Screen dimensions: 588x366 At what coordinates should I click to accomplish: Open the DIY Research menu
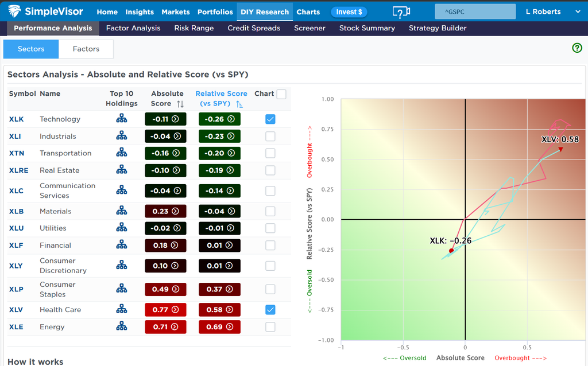pos(265,12)
